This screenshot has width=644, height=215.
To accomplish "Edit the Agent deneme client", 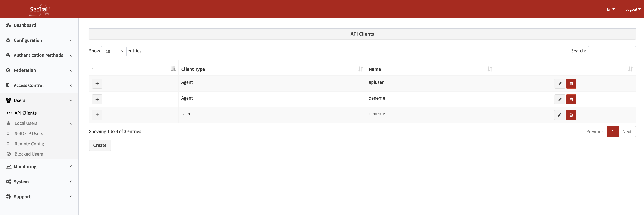I will [559, 100].
